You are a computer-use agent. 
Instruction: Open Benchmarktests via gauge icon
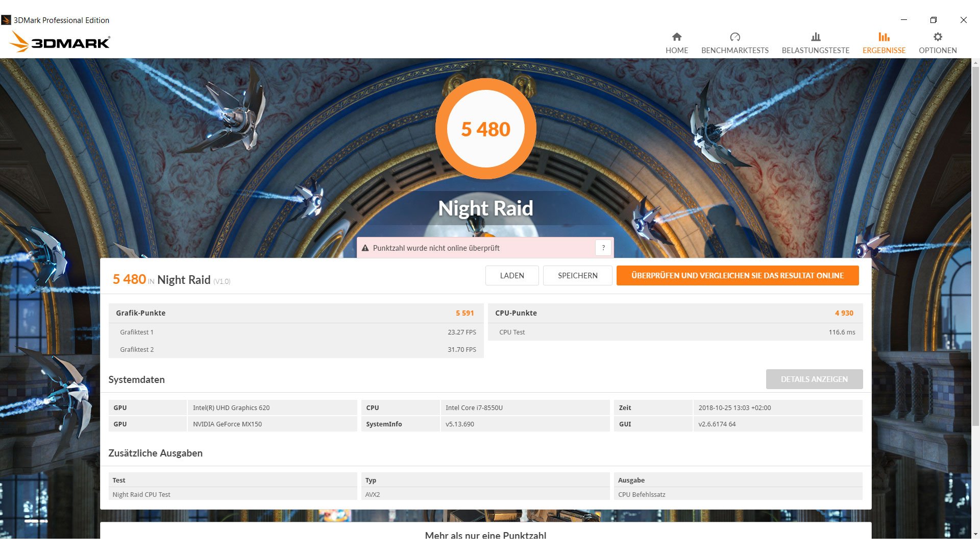(x=735, y=37)
